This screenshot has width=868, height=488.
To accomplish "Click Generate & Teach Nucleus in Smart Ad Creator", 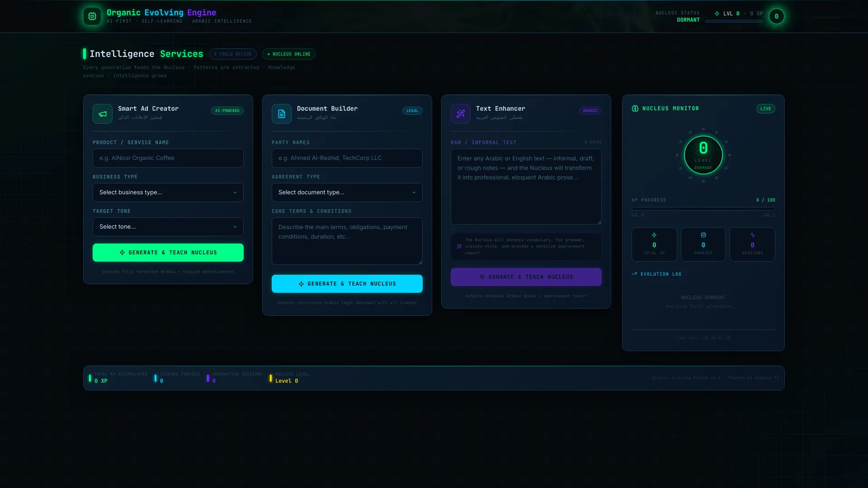I will tap(168, 253).
